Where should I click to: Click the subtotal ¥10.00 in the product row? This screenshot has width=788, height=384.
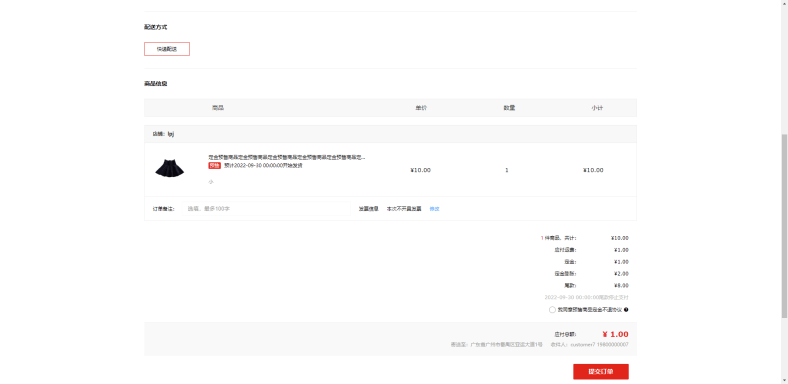coord(593,170)
